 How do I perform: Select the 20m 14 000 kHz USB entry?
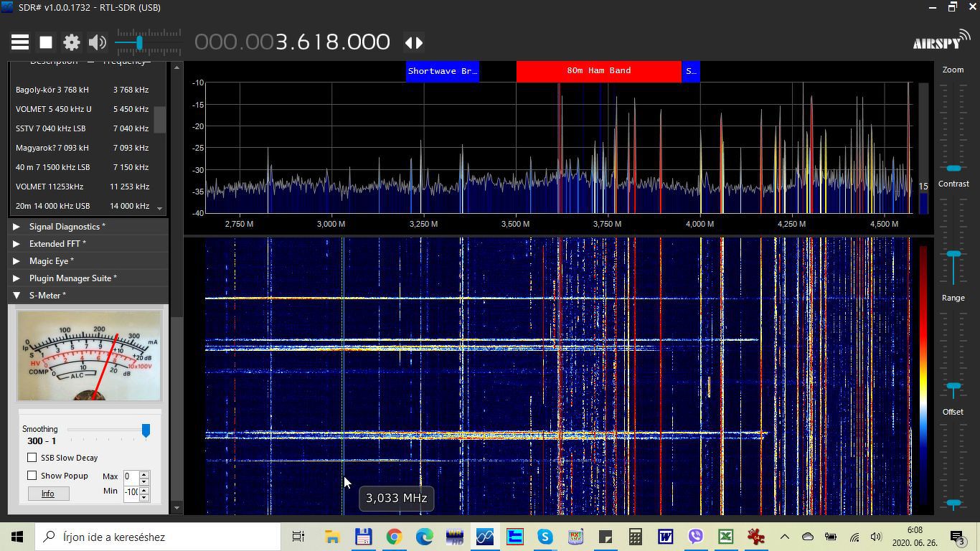click(83, 206)
